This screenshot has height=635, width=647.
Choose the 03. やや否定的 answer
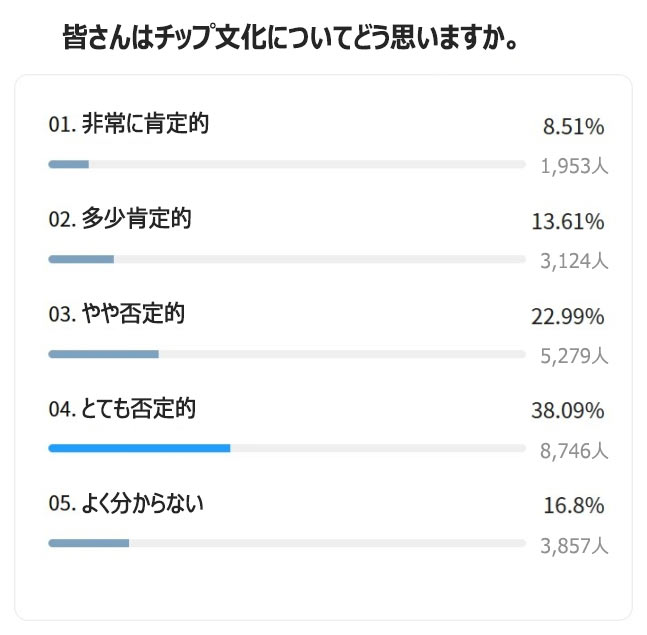coord(116,314)
